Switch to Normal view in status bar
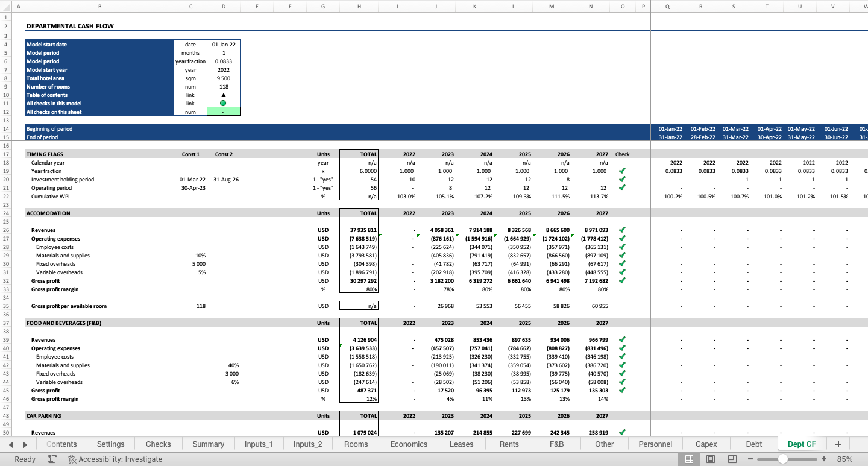This screenshot has width=868, height=466. coord(689,459)
